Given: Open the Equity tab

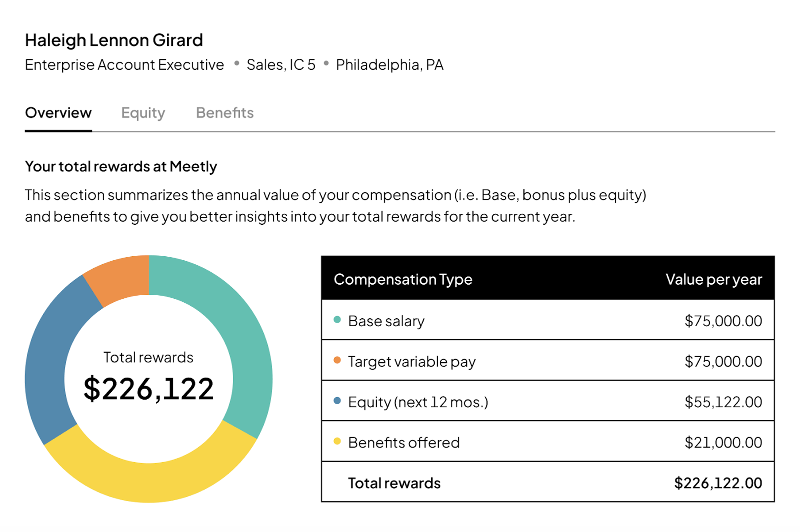Looking at the screenshot, I should (143, 113).
